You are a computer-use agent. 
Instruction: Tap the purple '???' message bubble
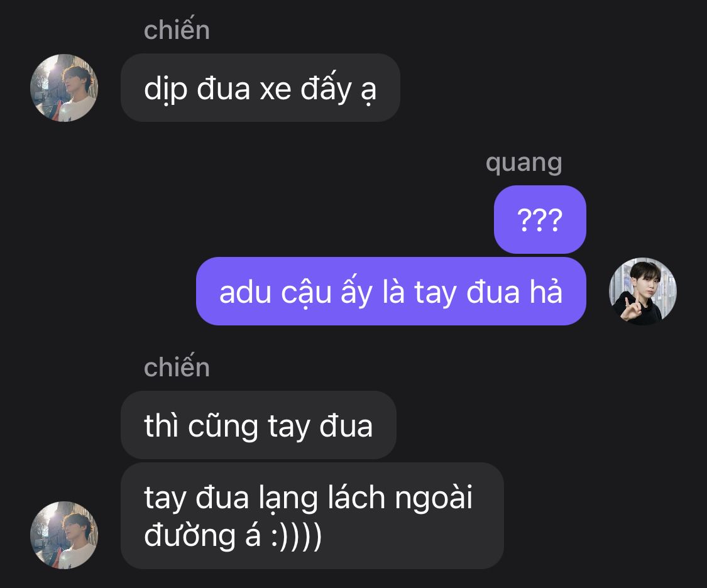click(x=540, y=219)
